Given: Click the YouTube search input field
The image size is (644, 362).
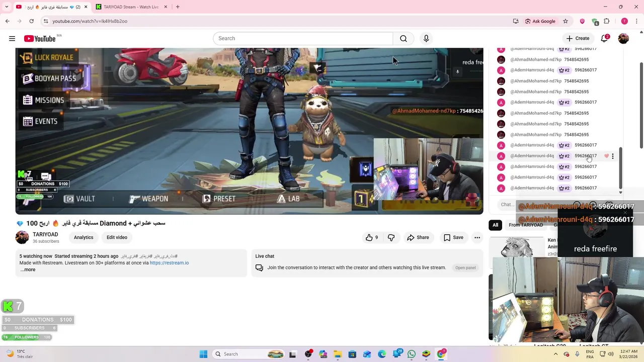Looking at the screenshot, I should point(303,38).
